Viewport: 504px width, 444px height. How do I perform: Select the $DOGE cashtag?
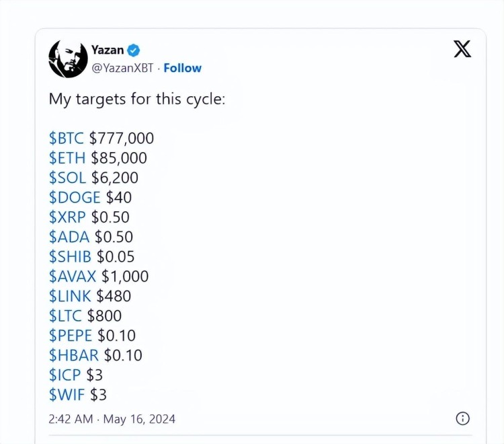click(x=75, y=198)
